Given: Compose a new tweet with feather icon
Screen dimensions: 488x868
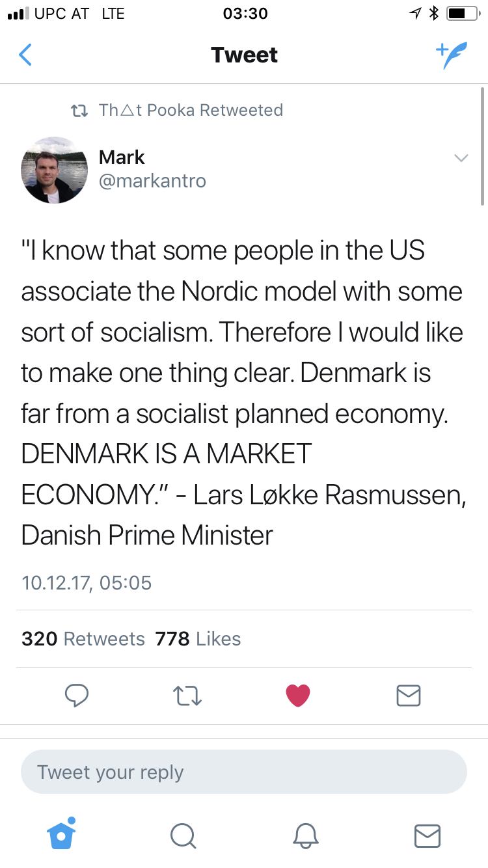Looking at the screenshot, I should point(451,56).
